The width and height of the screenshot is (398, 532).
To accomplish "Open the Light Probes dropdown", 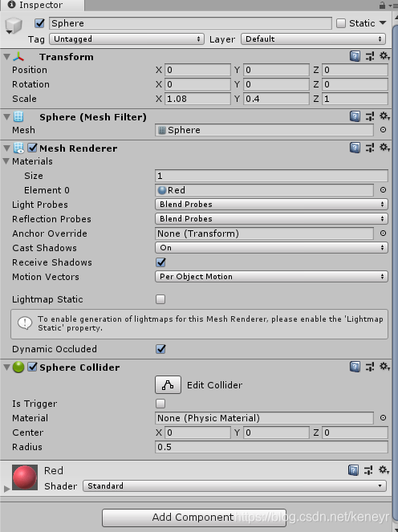I will click(x=271, y=205).
